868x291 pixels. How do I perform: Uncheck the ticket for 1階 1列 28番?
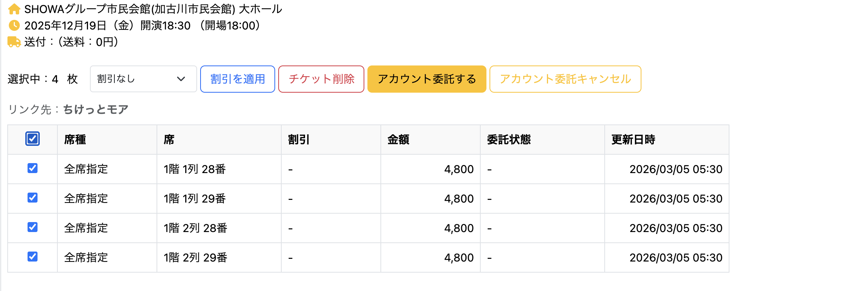33,169
